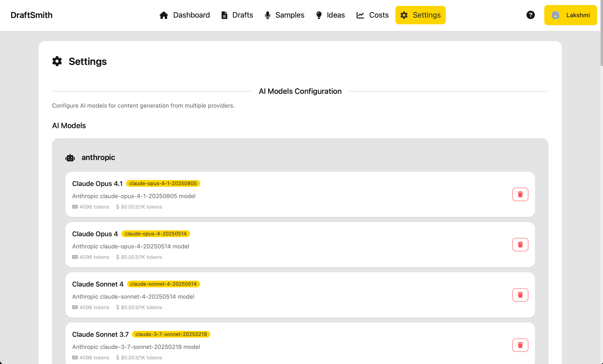The height and width of the screenshot is (364, 603).
Task: Click $0.003/1K tokens under Claude Sonnet 3.7
Action: tap(142, 358)
